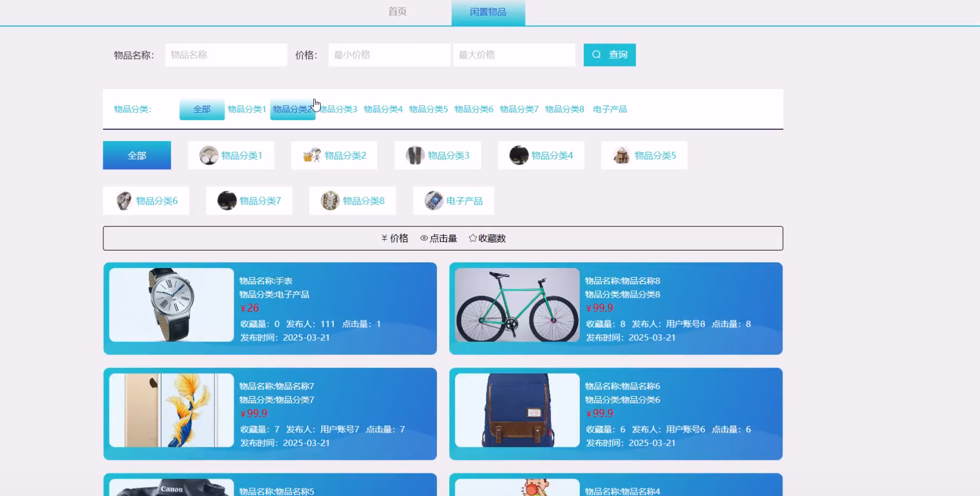Click the eye icon beside 点击量
Screen dimensions: 980x496
pos(424,238)
